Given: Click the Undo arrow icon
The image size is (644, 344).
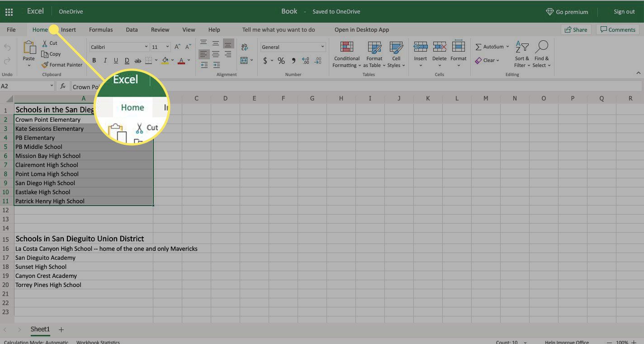Looking at the screenshot, I should tap(7, 47).
